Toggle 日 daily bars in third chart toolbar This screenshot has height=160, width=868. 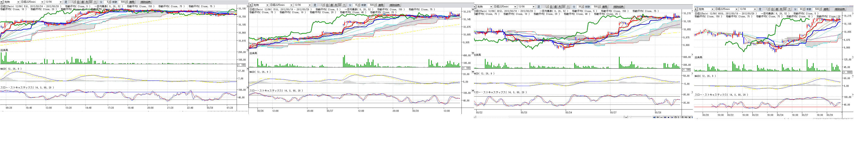pyautogui.click(x=551, y=7)
